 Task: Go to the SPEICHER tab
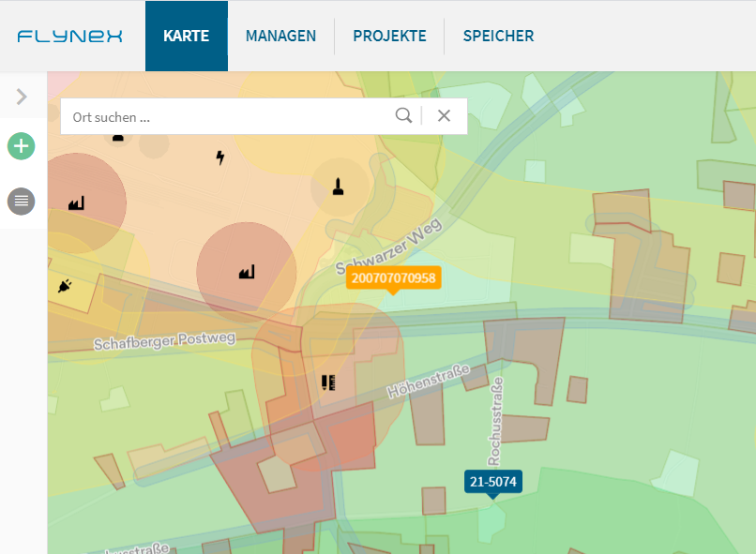(x=499, y=36)
